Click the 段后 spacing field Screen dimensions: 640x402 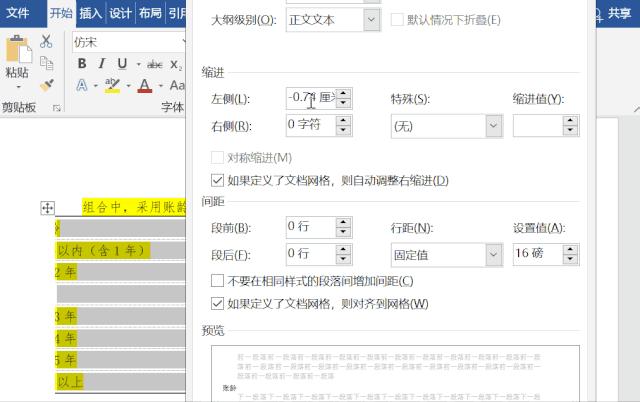(x=311, y=255)
